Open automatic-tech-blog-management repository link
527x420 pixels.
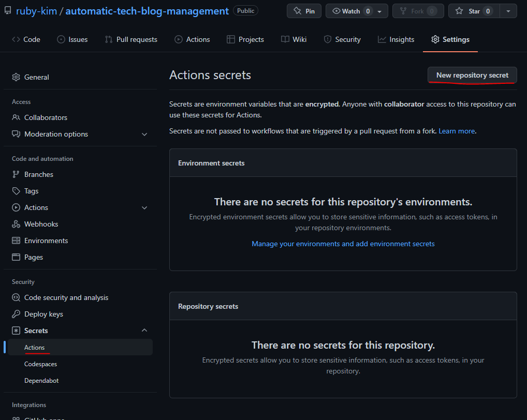coord(147,11)
